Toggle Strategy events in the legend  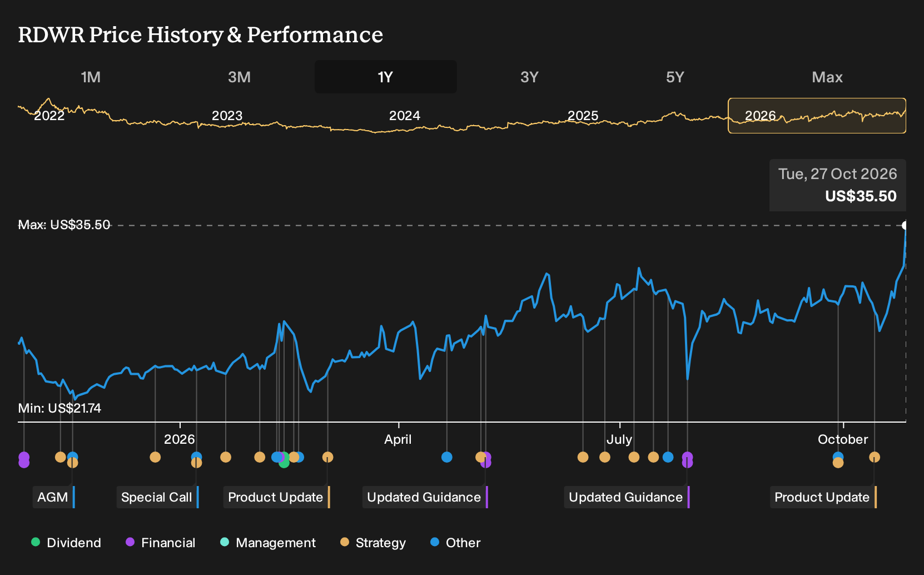coord(372,542)
